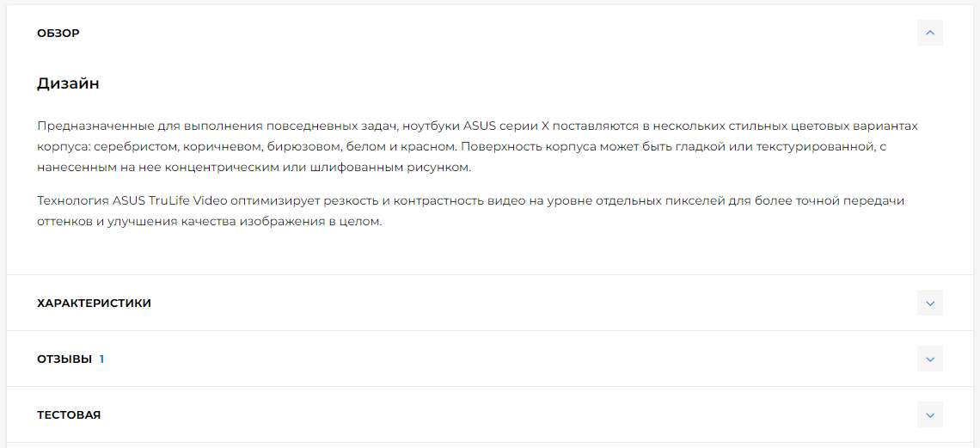
Task: Click the Дизайн heading
Action: pos(68,83)
